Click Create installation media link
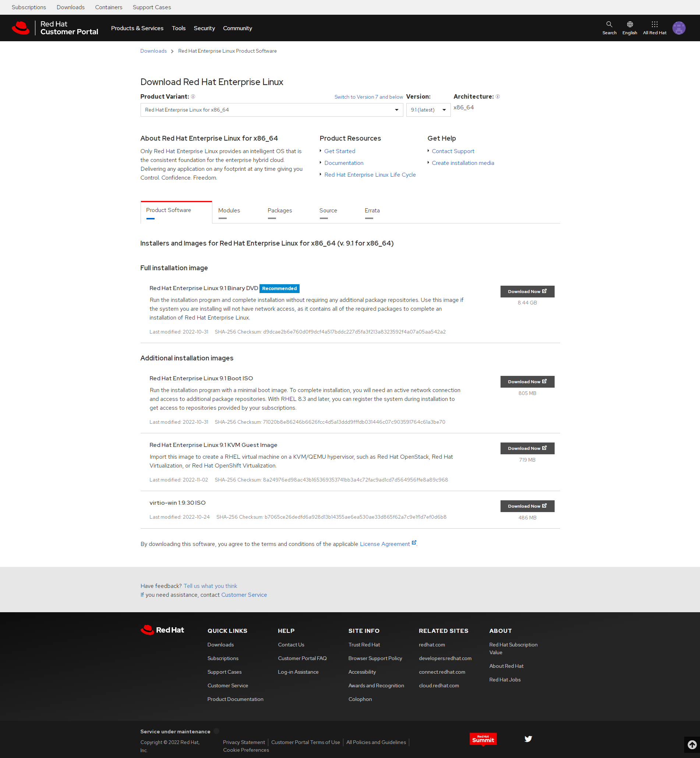This screenshot has width=700, height=758. (x=463, y=163)
